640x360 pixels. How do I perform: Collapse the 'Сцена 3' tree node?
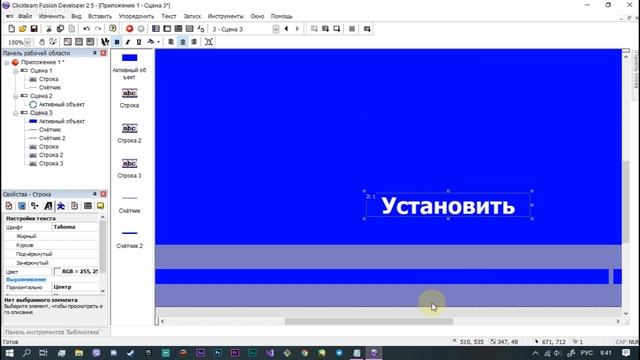[x=16, y=113]
